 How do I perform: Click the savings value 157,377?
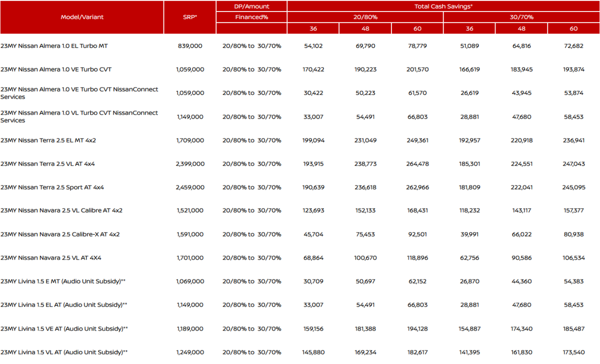coord(573,210)
